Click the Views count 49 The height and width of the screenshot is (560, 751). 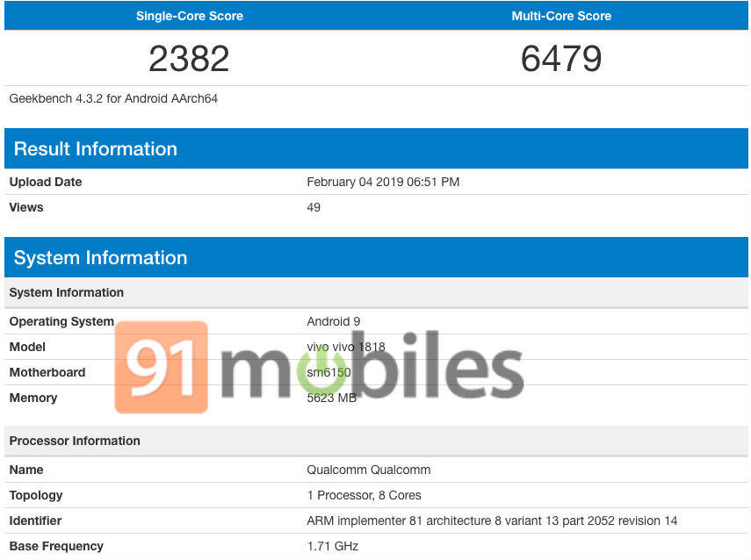coord(312,207)
